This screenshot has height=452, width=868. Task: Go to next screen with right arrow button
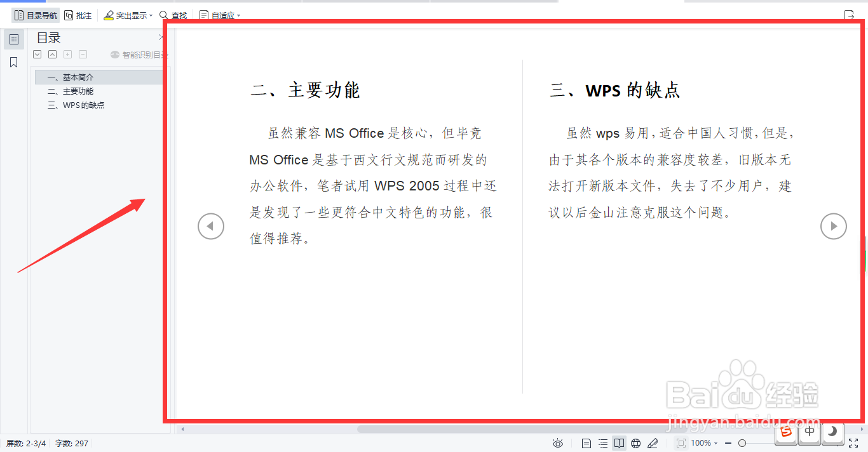point(834,226)
